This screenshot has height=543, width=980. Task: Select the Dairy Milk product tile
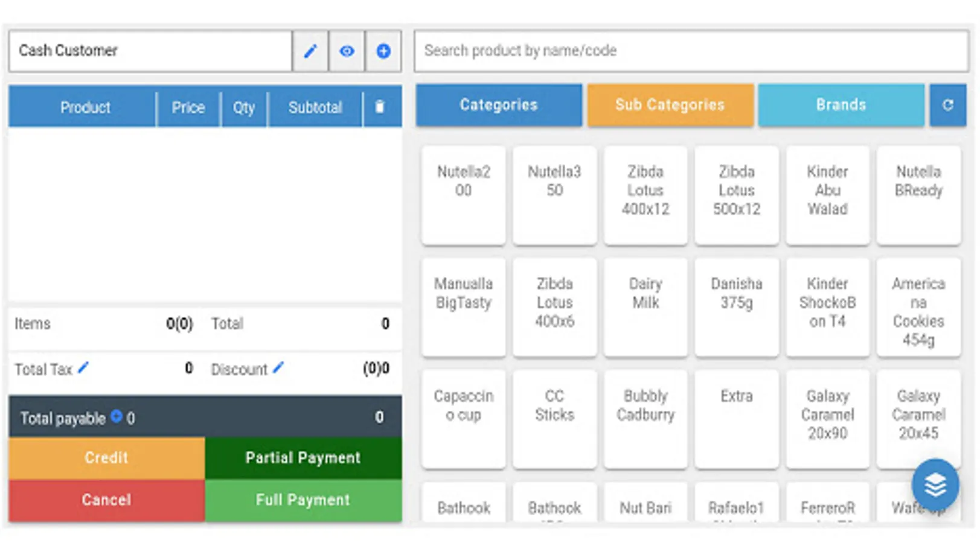pos(645,307)
